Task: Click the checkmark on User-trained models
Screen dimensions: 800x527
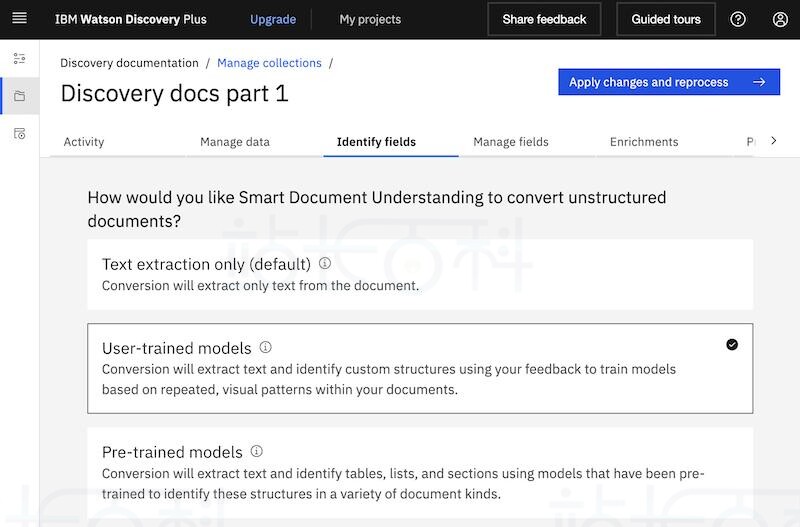Action: 732,344
